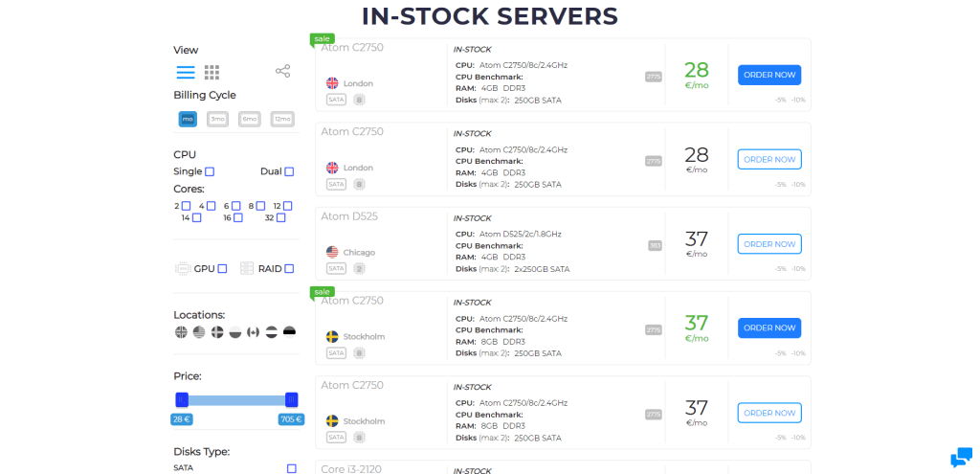Select monthly billing cycle

(x=188, y=119)
